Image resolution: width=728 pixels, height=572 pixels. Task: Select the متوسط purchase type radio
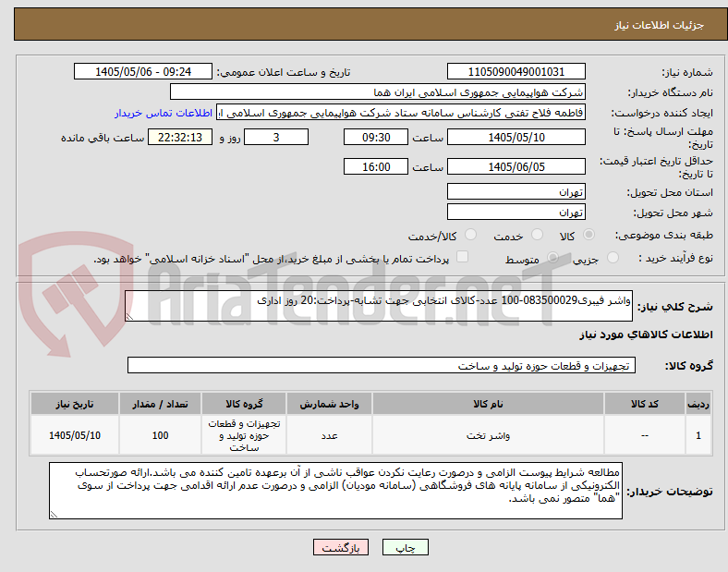[x=552, y=258]
